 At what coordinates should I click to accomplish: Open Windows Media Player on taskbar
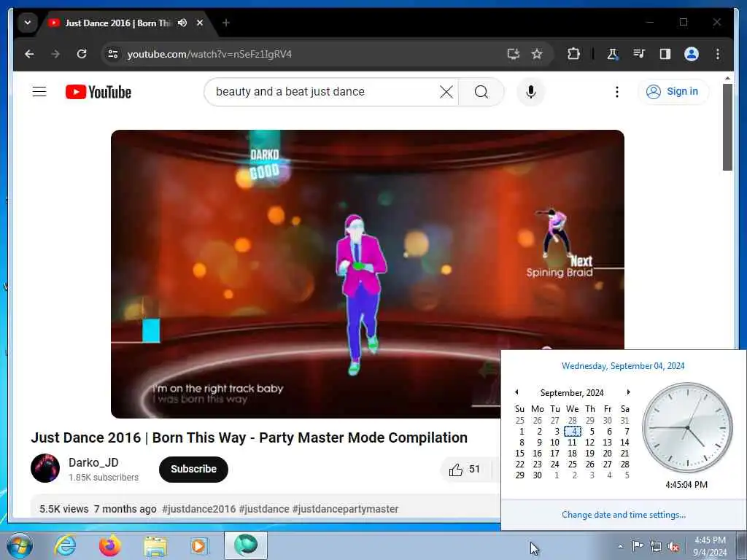coord(199,546)
